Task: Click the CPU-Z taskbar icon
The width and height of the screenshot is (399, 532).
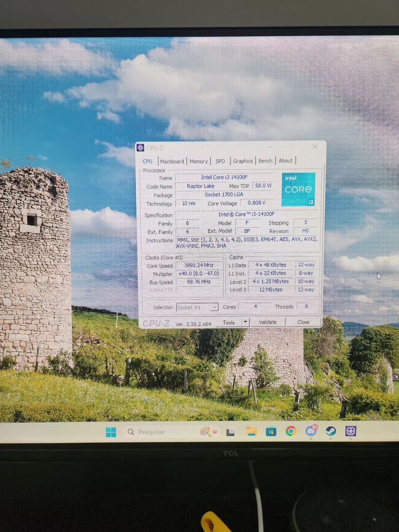Action: pos(350,431)
